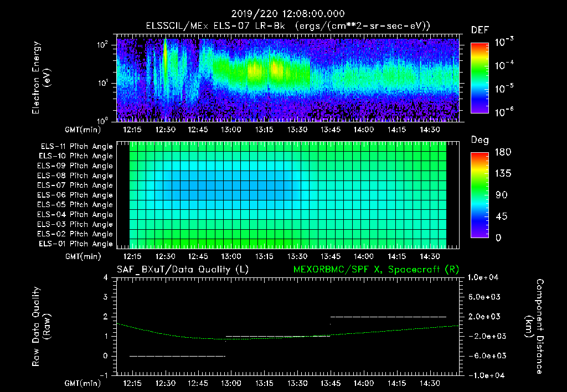Image resolution: width=567 pixels, height=392 pixels.
Task: Click the 10⁻⁵ tick on the DEF scale
Action: (x=504, y=89)
